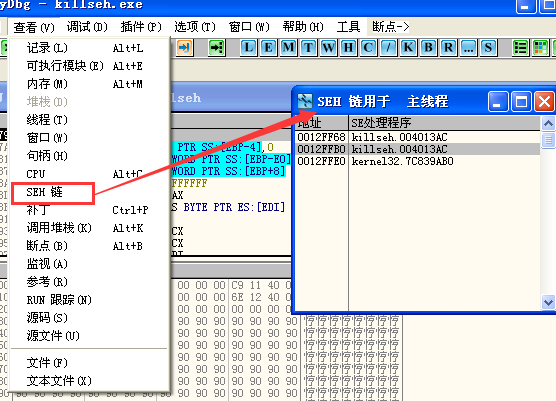Click the 地址 column header in SEH window

pyautogui.click(x=322, y=123)
